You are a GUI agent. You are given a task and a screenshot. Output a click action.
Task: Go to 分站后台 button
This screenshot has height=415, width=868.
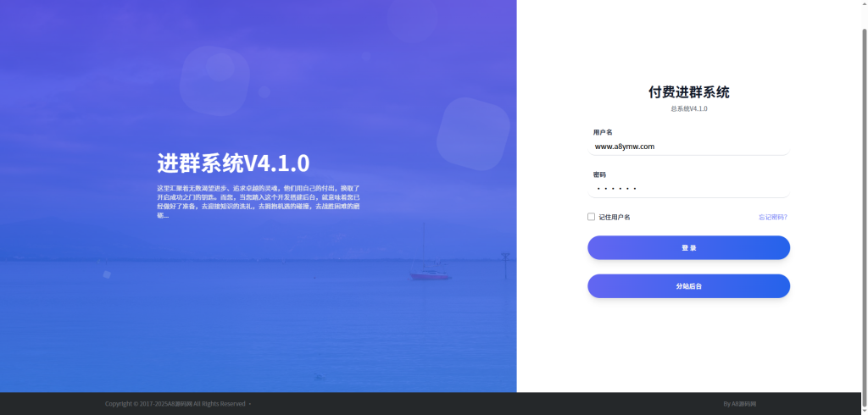pos(688,286)
